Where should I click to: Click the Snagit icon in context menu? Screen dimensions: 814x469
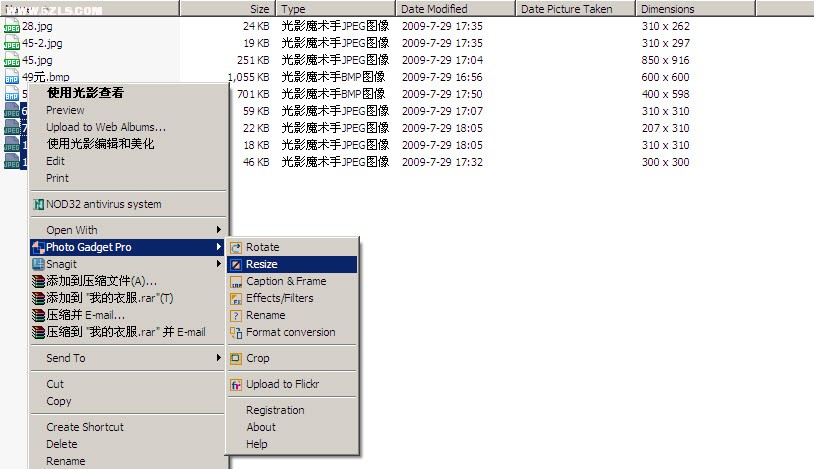tap(38, 264)
